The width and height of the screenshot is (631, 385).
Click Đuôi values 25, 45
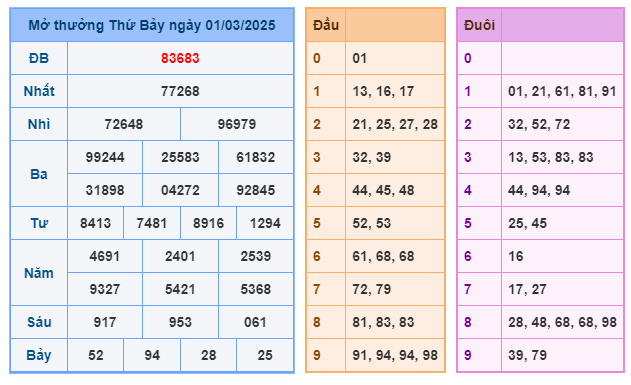pyautogui.click(x=527, y=223)
